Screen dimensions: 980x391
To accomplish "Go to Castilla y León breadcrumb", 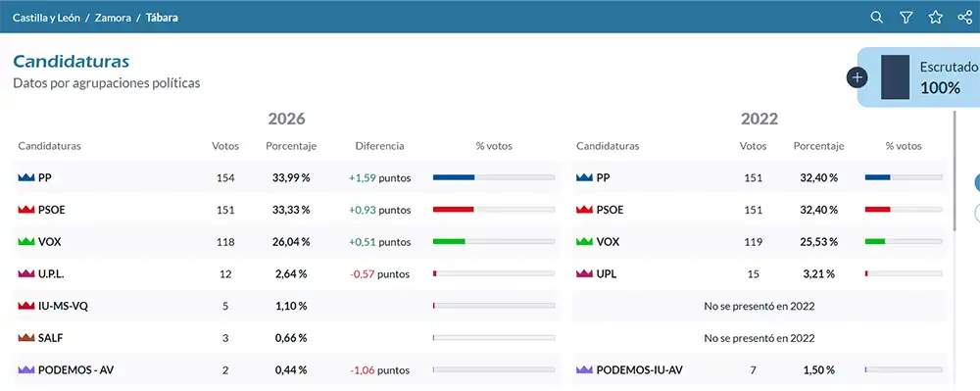I will [x=46, y=18].
